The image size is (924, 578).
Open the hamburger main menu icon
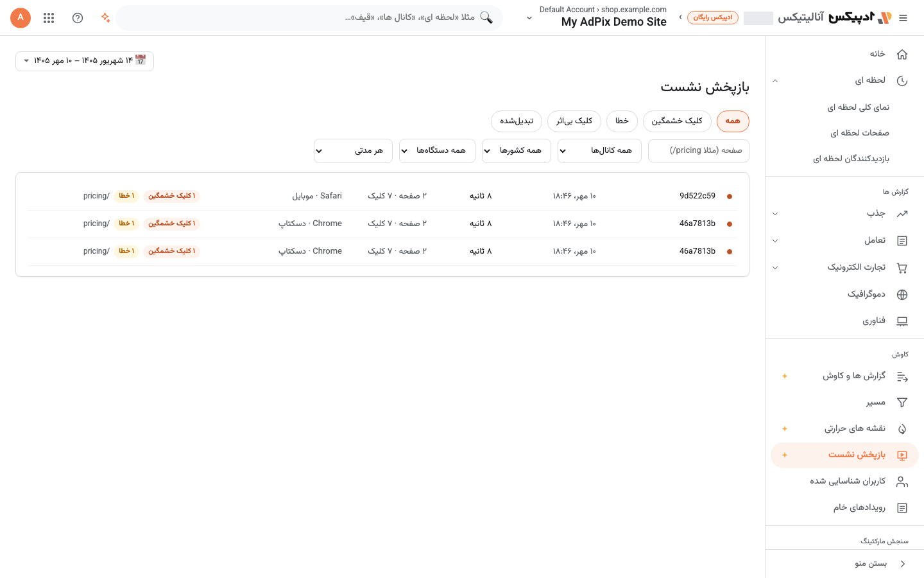pyautogui.click(x=903, y=18)
